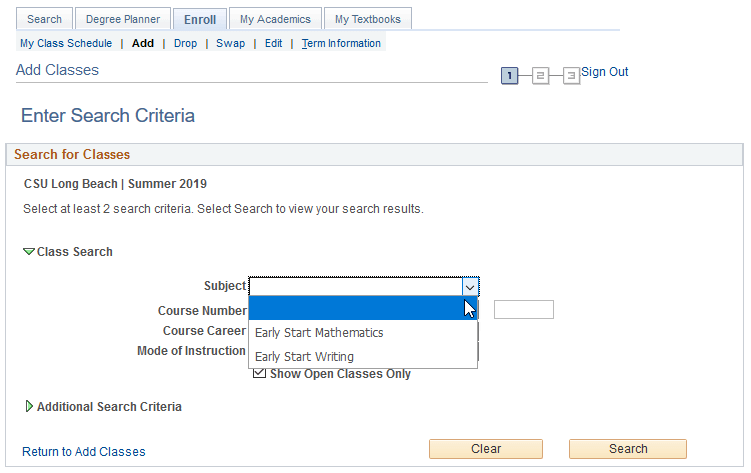Select the Enroll tab
Viewport: 751px width, 473px height.
click(x=200, y=20)
